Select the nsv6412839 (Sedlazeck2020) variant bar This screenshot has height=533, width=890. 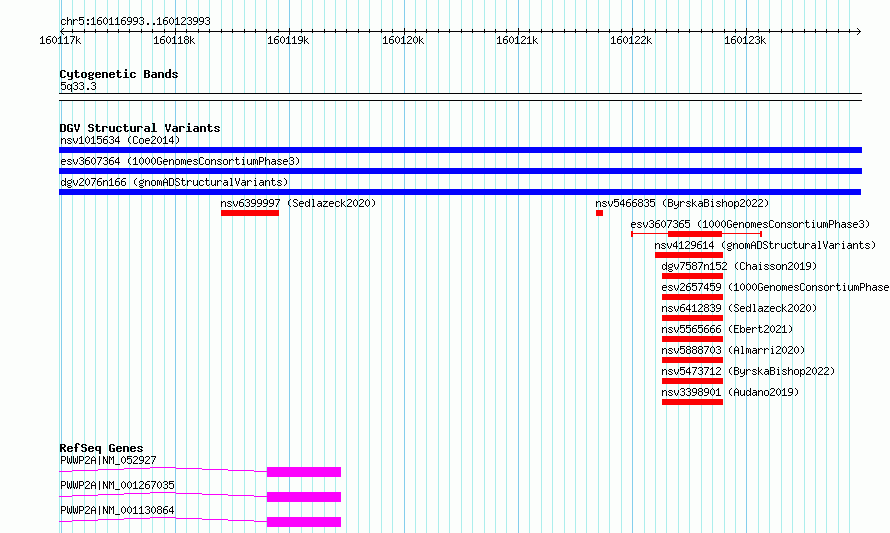pyautogui.click(x=692, y=318)
